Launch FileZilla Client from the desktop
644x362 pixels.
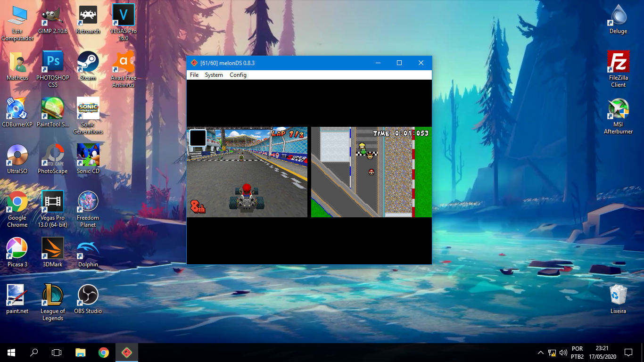click(x=618, y=61)
